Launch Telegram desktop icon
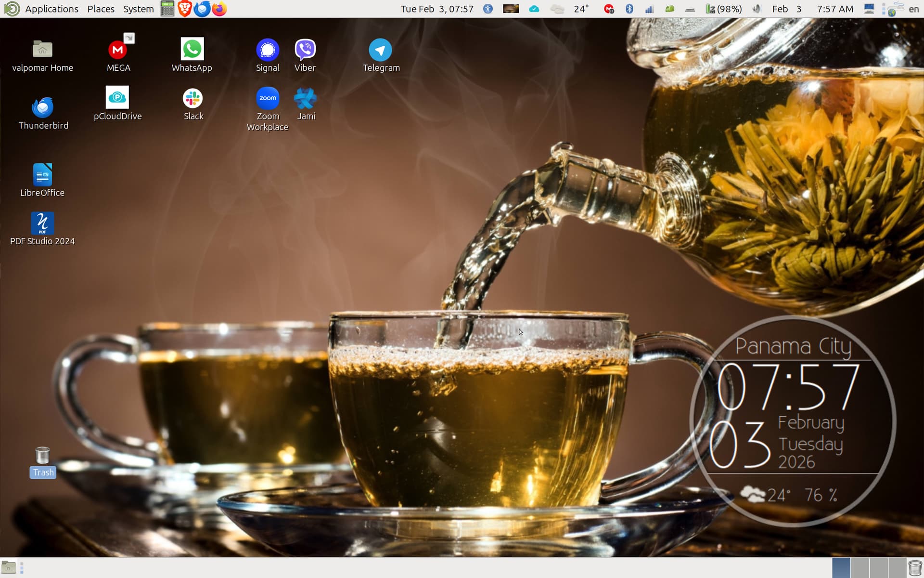The width and height of the screenshot is (924, 578). tap(380, 50)
